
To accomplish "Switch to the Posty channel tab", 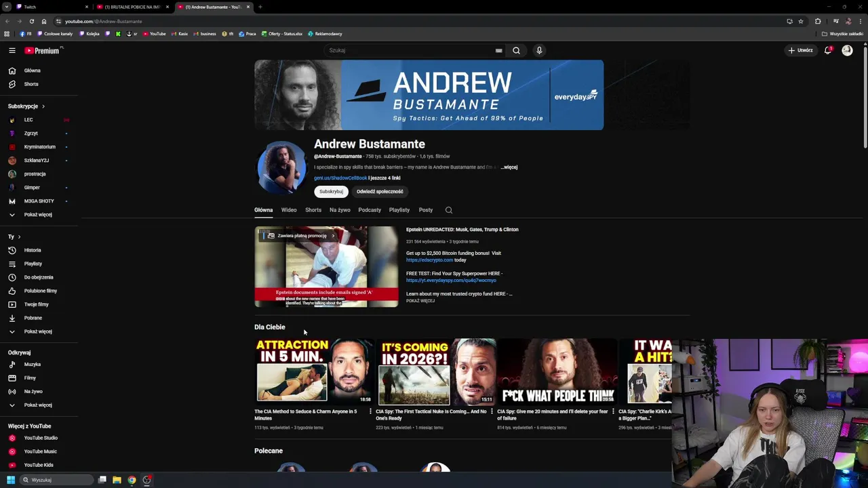I will (x=426, y=210).
